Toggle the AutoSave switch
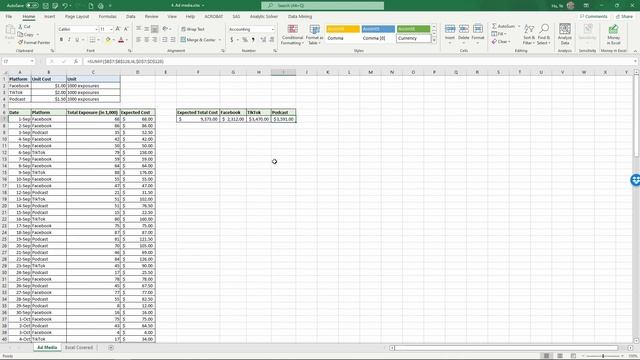The image size is (640, 360). [x=32, y=6]
